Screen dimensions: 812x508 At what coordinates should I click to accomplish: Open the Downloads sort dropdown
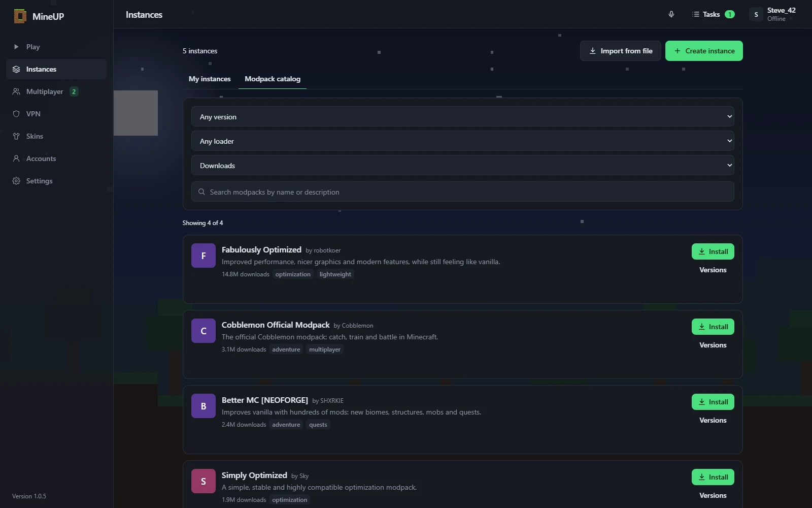tap(462, 165)
